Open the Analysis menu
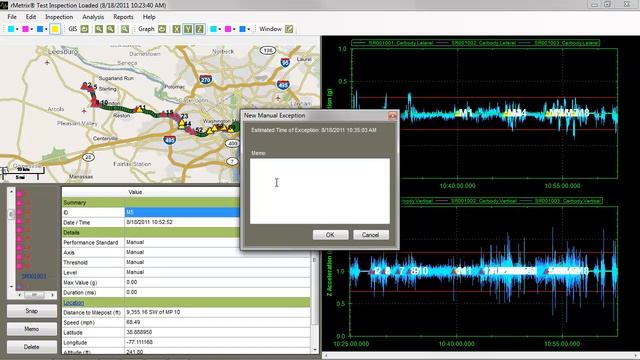 pyautogui.click(x=93, y=17)
